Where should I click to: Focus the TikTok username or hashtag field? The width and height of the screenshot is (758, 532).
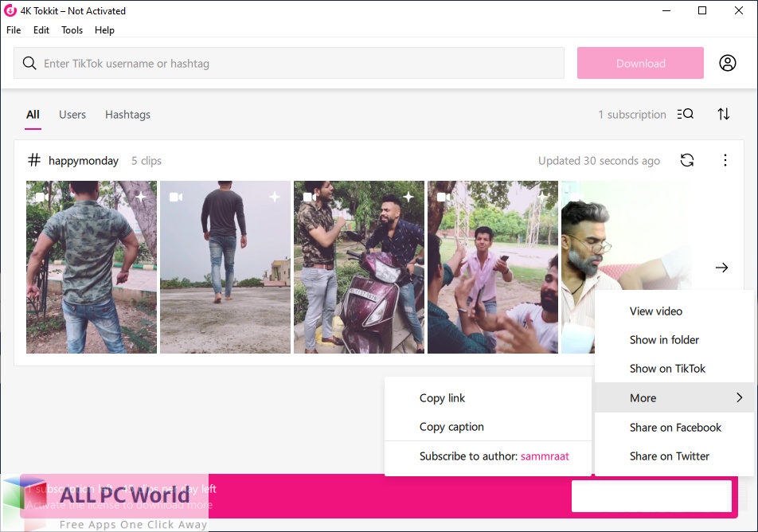pyautogui.click(x=288, y=63)
